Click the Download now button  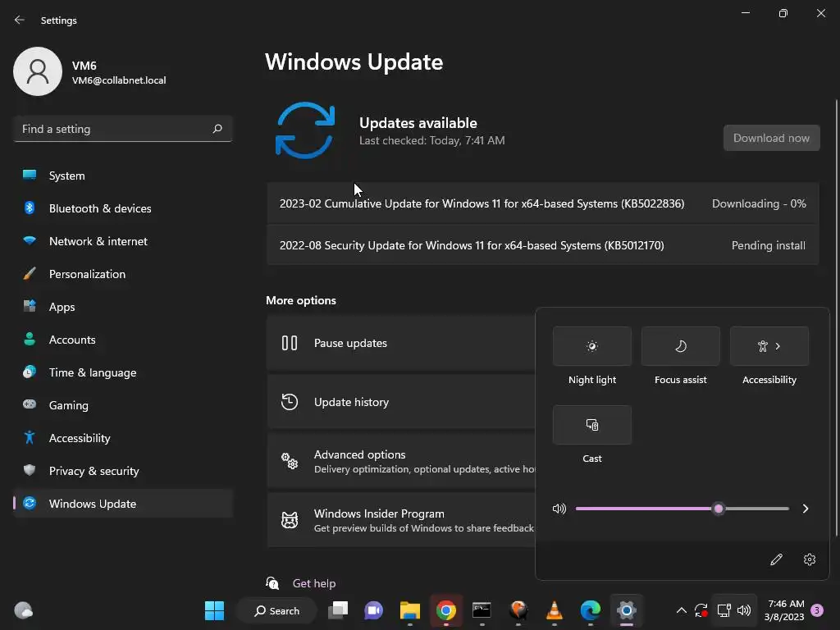coord(771,138)
